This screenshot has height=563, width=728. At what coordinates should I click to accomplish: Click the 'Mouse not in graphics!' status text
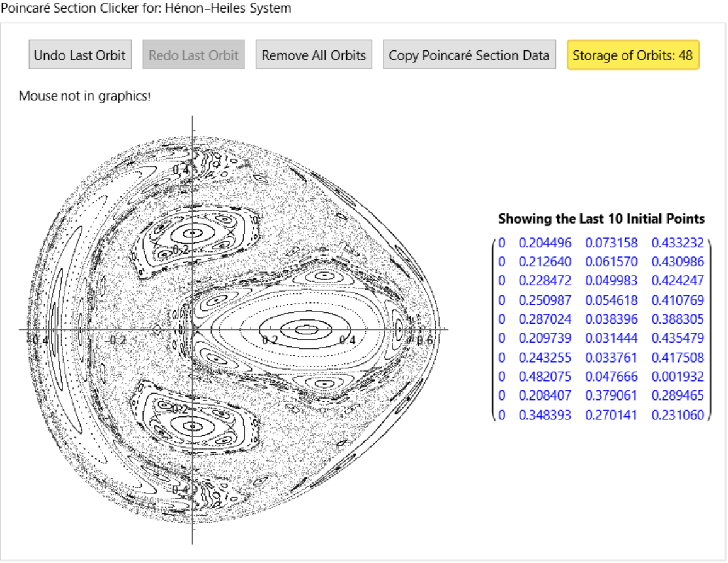click(x=84, y=96)
